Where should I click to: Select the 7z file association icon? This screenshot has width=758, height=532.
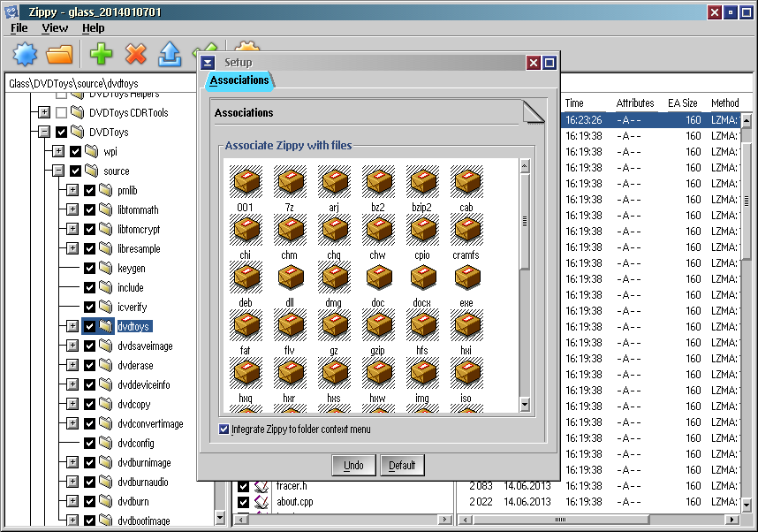(290, 183)
